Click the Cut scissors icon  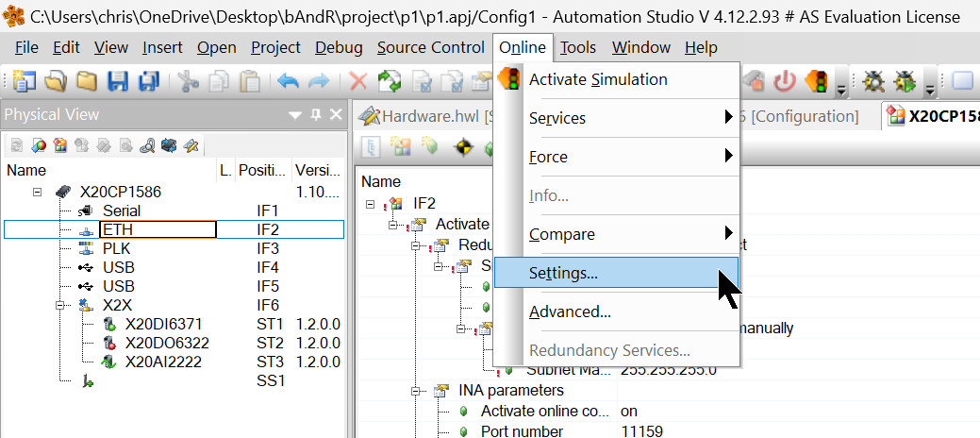[x=188, y=81]
